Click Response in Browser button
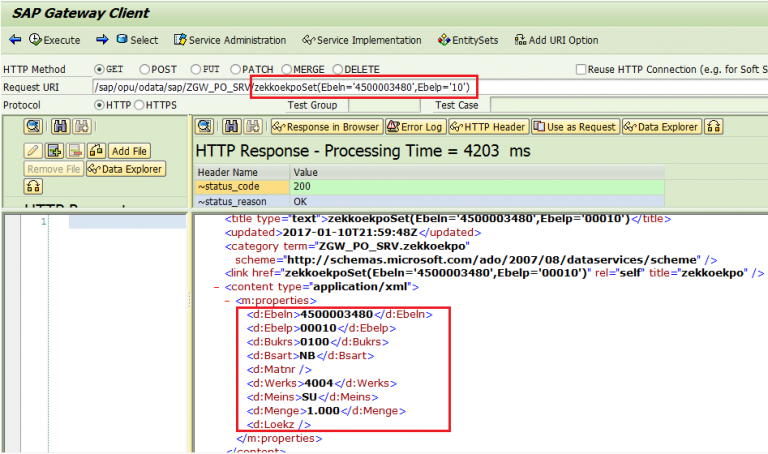Viewport: 768px width, 454px height. click(x=325, y=127)
